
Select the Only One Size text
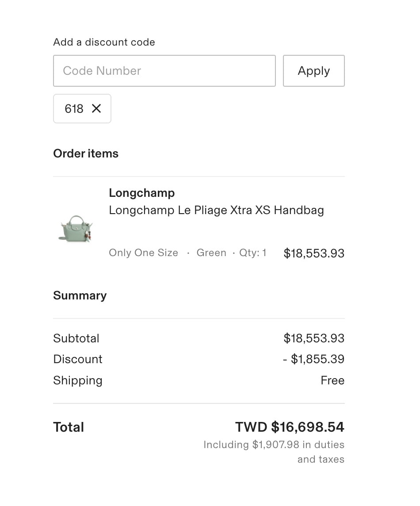143,253
